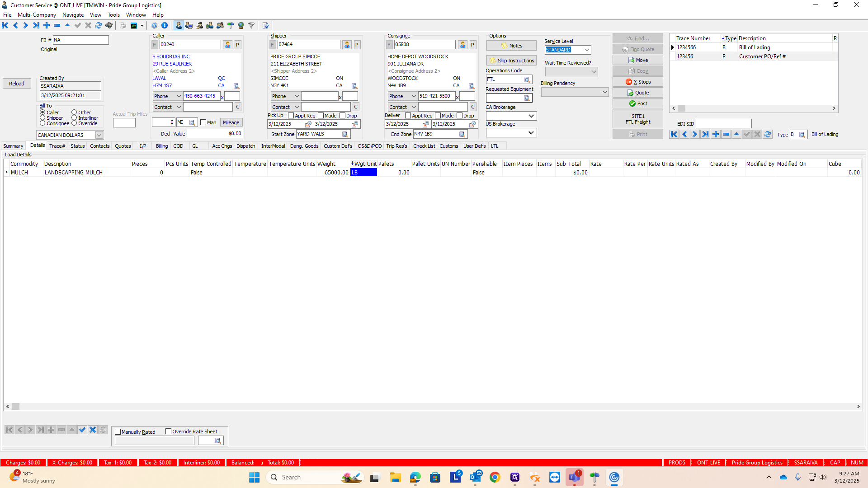Click the Load Details horizontal scrollbar thumb
Screen dimensions: 868x488
(16, 407)
